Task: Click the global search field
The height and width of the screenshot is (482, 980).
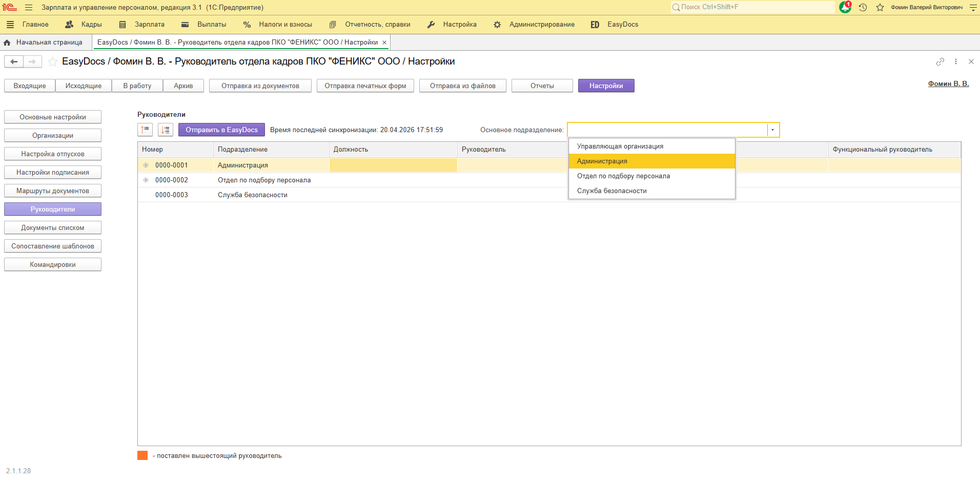Action: click(752, 7)
